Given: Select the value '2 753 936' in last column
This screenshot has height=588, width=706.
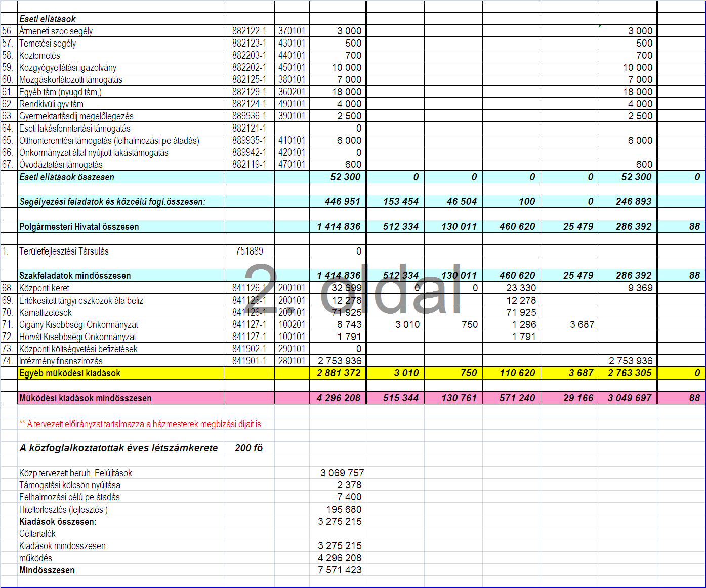Looking at the screenshot, I should click(631, 361).
